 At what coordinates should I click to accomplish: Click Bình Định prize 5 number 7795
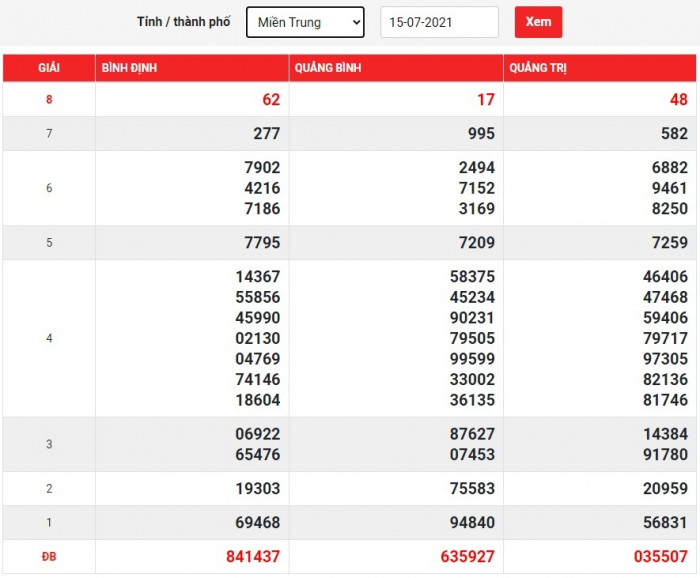pyautogui.click(x=261, y=243)
